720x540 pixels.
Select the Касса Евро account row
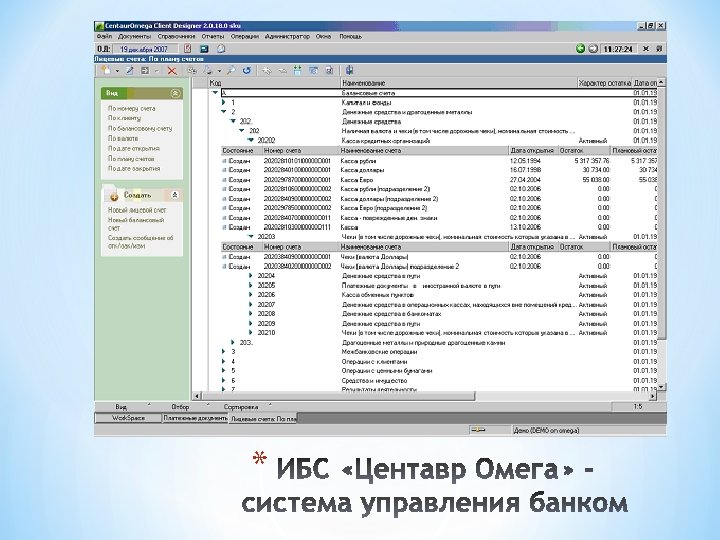tap(439, 180)
